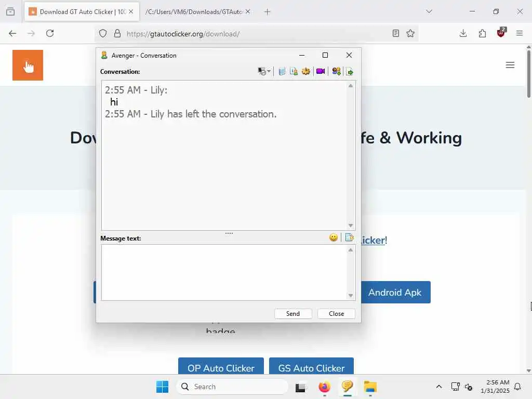This screenshot has height=399, width=532.
Task: Bookmark this page with the star icon
Action: [x=410, y=33]
